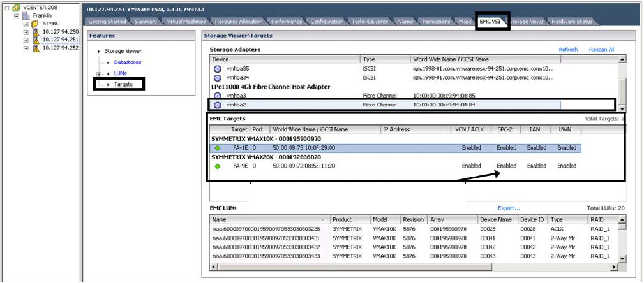Select the EMC VSI tab
644x283 pixels.
(490, 21)
